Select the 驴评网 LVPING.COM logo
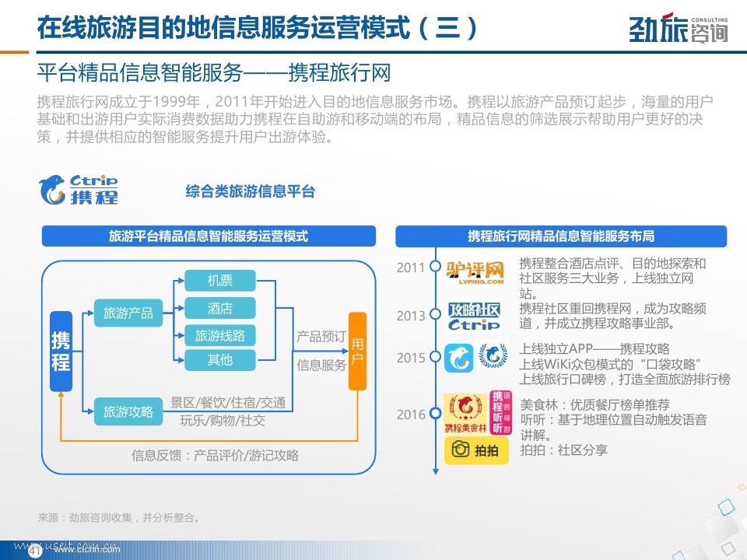 (x=475, y=273)
